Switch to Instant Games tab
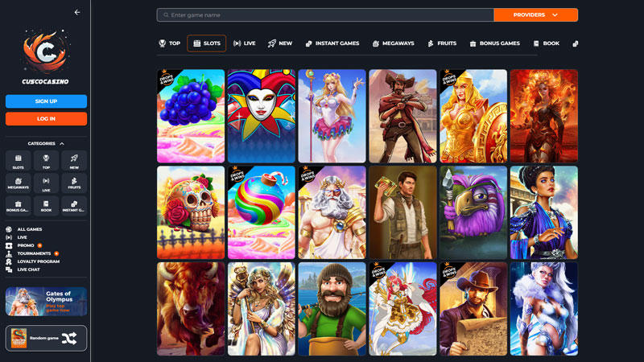 pos(332,43)
